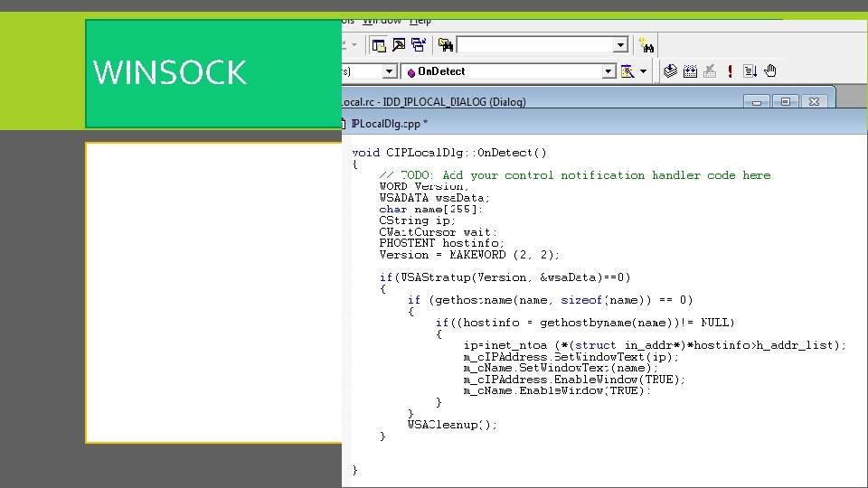868x488 pixels.
Task: Show the Output window toolbar icon
Action: pyautogui.click(x=399, y=45)
